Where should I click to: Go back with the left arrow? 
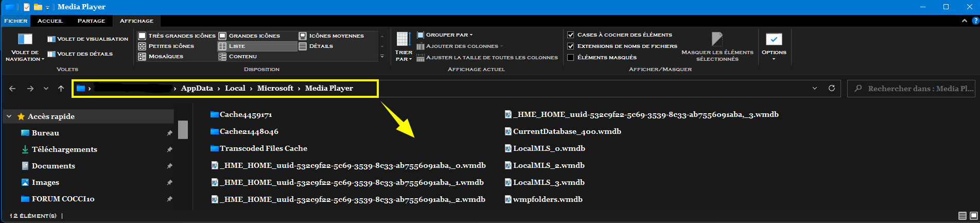pyautogui.click(x=12, y=89)
